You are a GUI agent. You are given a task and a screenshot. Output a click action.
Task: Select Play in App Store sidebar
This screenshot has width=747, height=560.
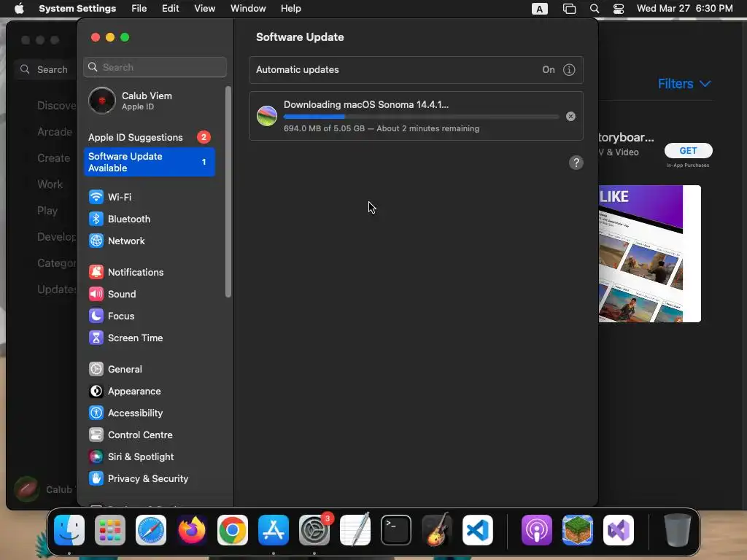(47, 211)
